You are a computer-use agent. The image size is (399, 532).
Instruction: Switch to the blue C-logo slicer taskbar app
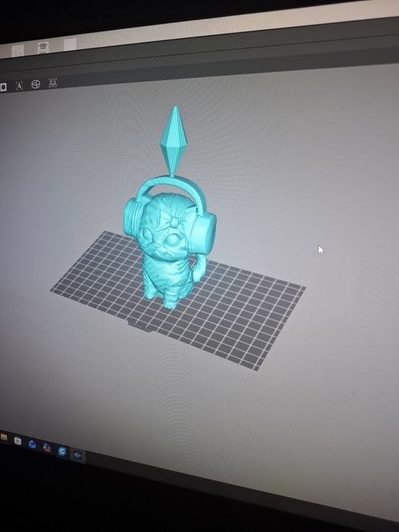pyautogui.click(x=62, y=451)
